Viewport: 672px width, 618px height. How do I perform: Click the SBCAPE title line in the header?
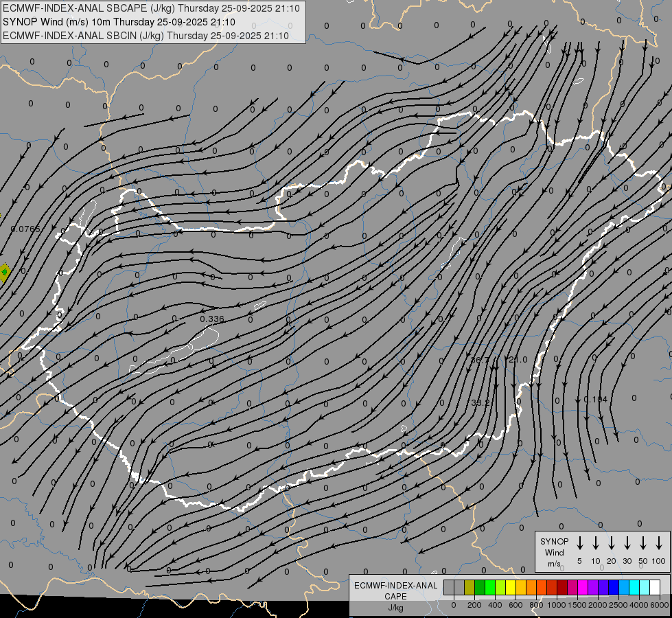point(151,8)
